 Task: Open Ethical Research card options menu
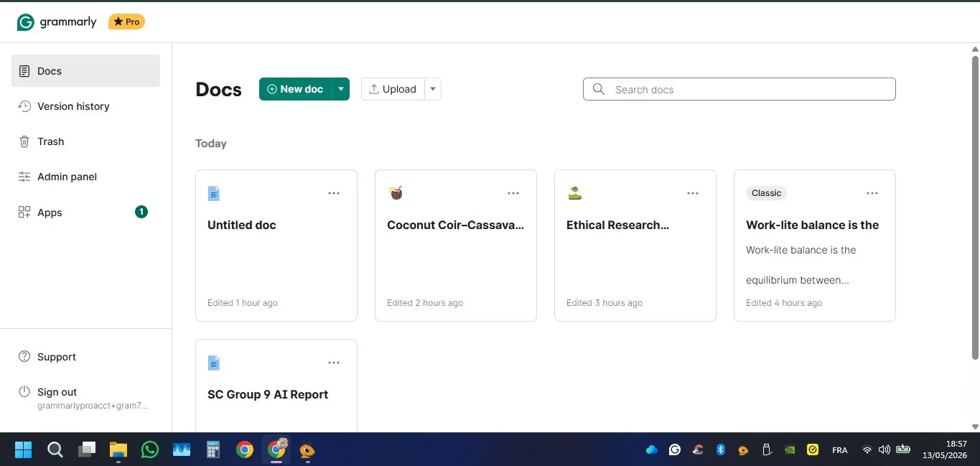693,193
